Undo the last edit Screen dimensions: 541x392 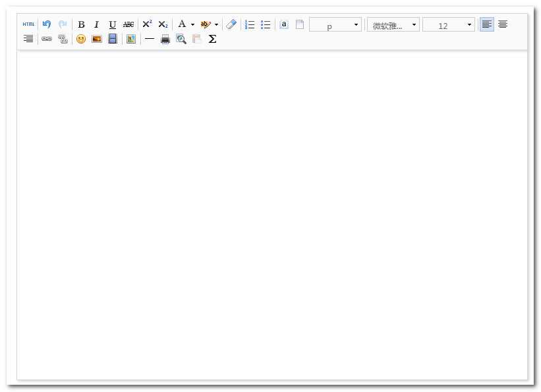tap(47, 24)
